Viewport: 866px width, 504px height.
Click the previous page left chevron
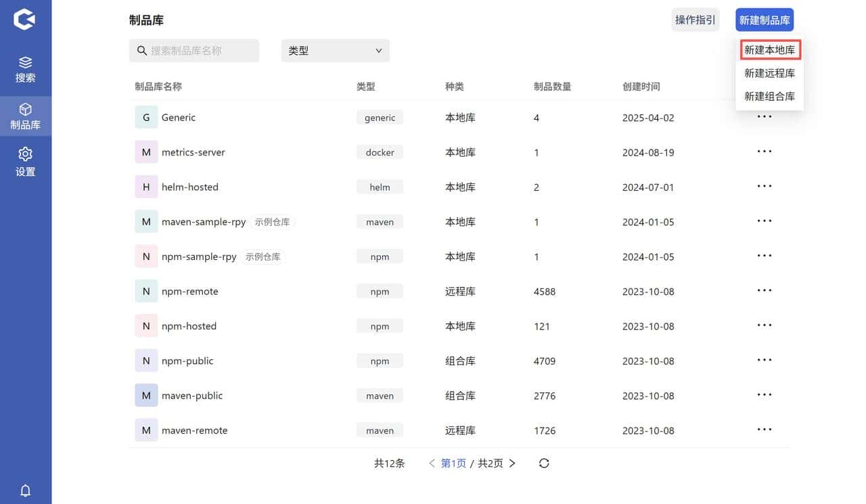pos(432,463)
